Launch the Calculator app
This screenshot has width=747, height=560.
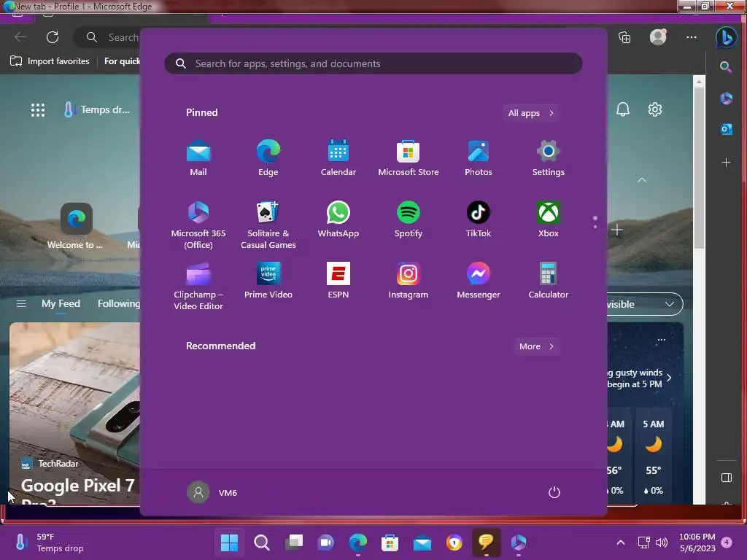coord(549,281)
